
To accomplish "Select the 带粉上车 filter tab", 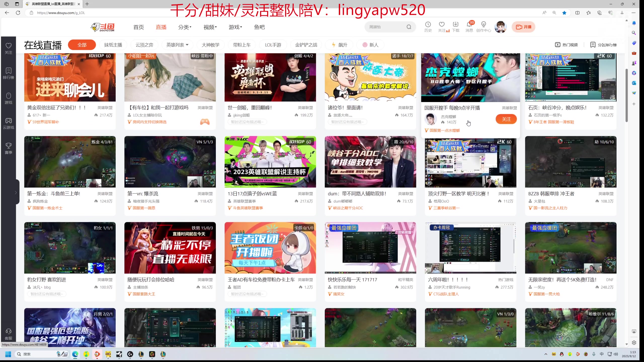I will click(x=242, y=45).
